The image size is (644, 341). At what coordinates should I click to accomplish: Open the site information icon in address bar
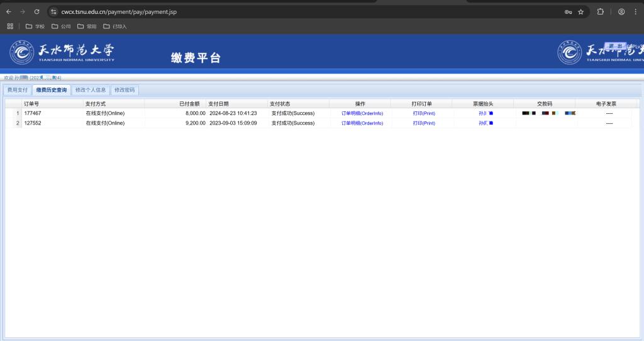(54, 11)
